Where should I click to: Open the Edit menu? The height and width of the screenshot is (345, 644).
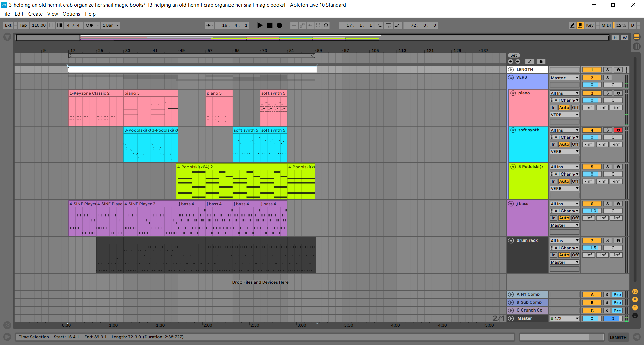pos(19,14)
